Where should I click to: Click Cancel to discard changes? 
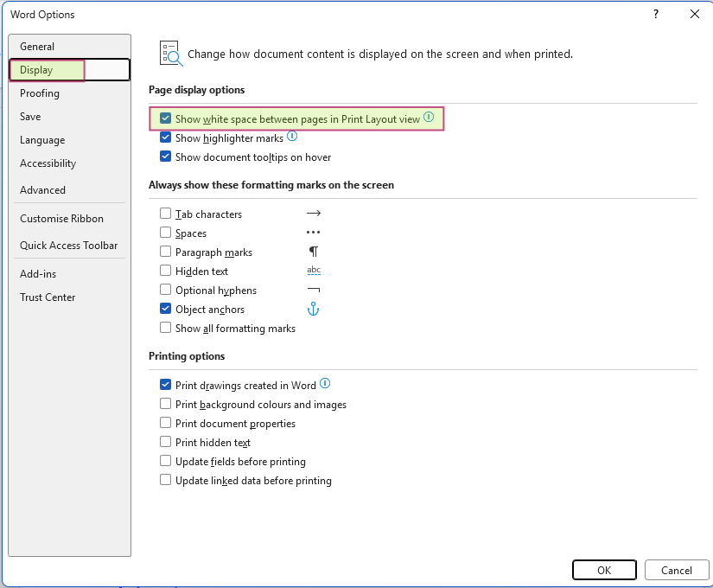click(676, 570)
